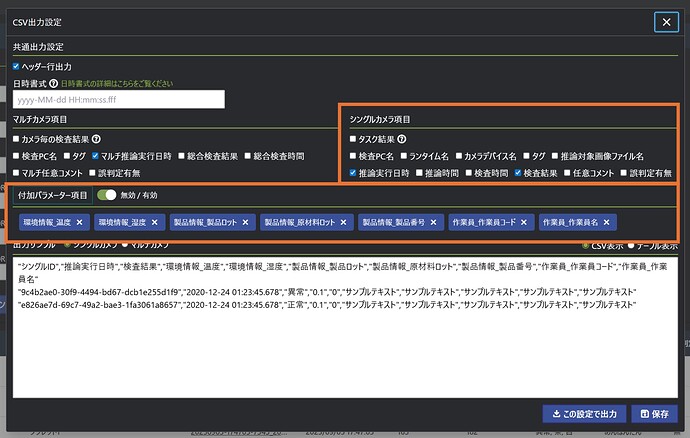Click the 作業員_作業員名 tag label
690x438 pixels.
(x=570, y=222)
